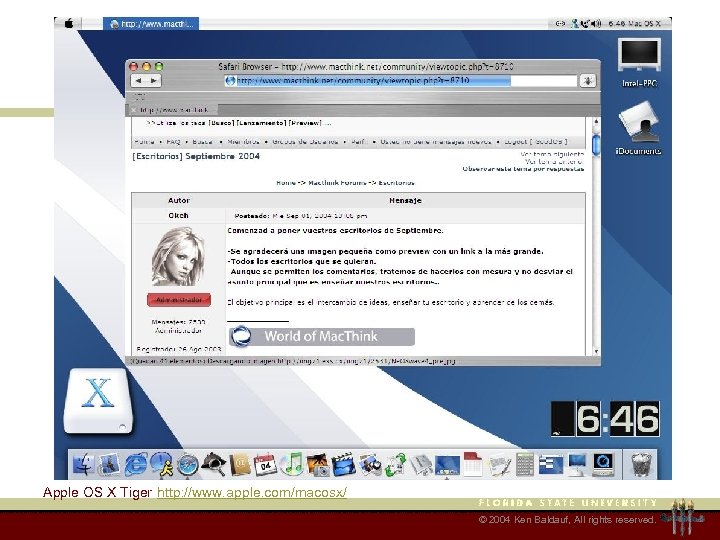
Task: Click the red Administrador badge
Action: [179, 300]
